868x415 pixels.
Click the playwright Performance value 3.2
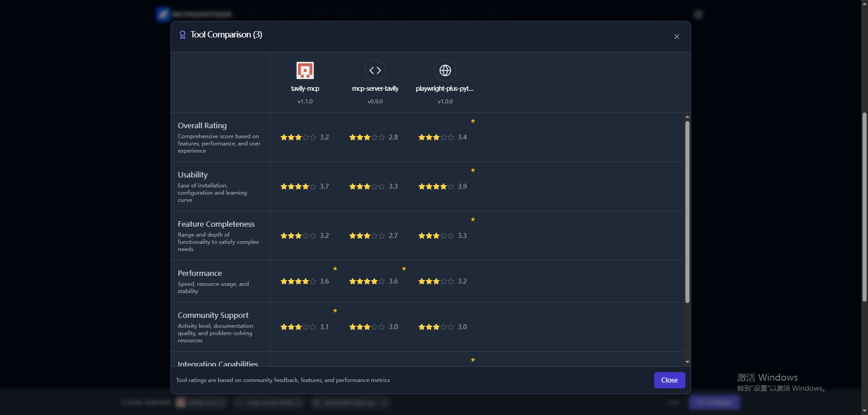coord(462,281)
